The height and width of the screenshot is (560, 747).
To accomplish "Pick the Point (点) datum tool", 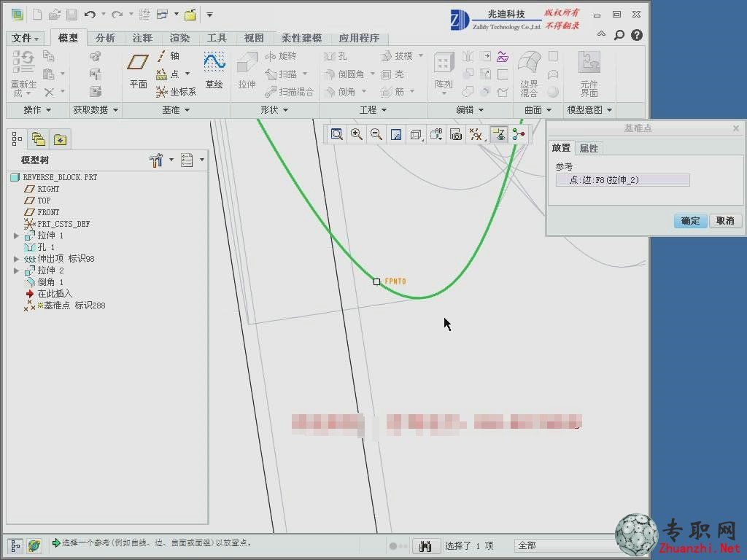I will [169, 74].
